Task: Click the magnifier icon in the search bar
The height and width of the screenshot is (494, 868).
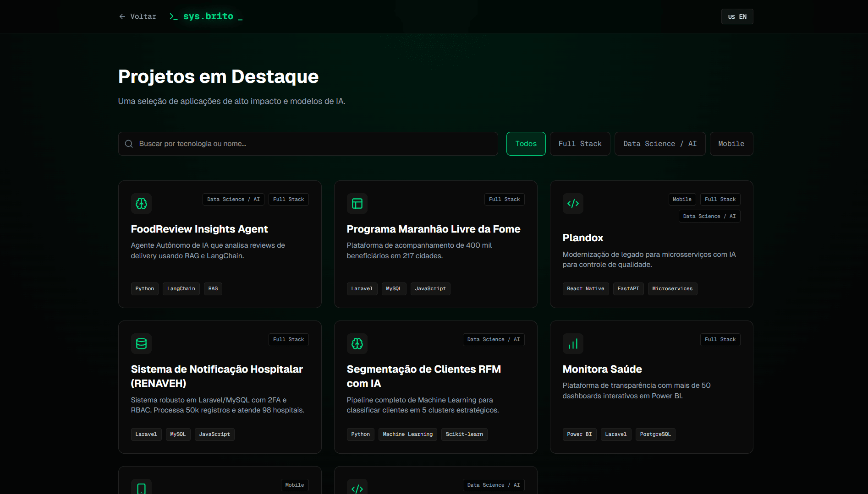Action: (x=129, y=144)
